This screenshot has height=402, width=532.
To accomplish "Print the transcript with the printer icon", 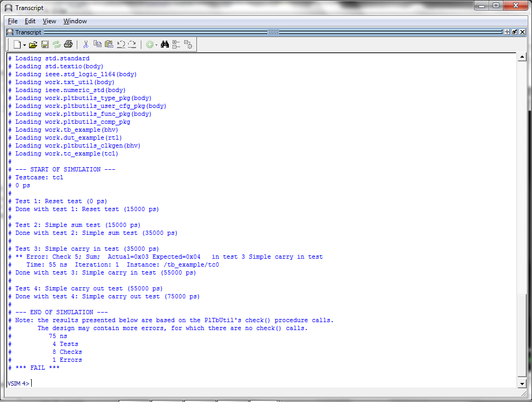I will pos(68,45).
